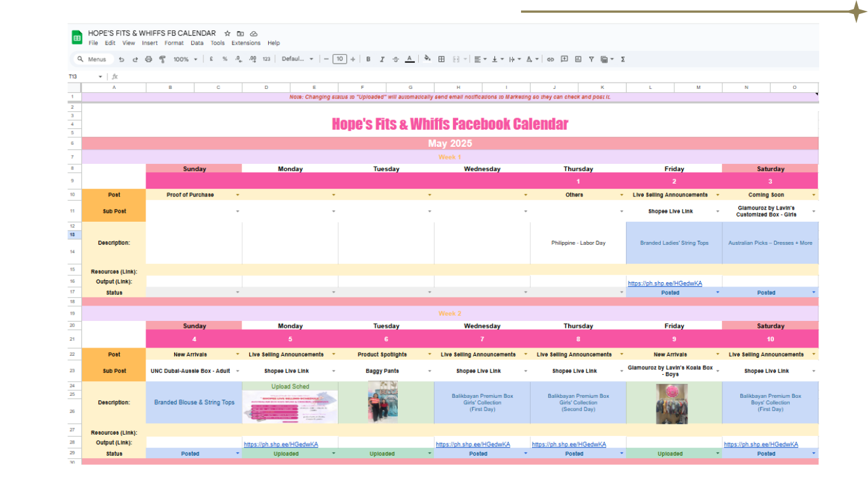
Task: Open Friday 9 Uploaded status dropdown
Action: pos(718,454)
